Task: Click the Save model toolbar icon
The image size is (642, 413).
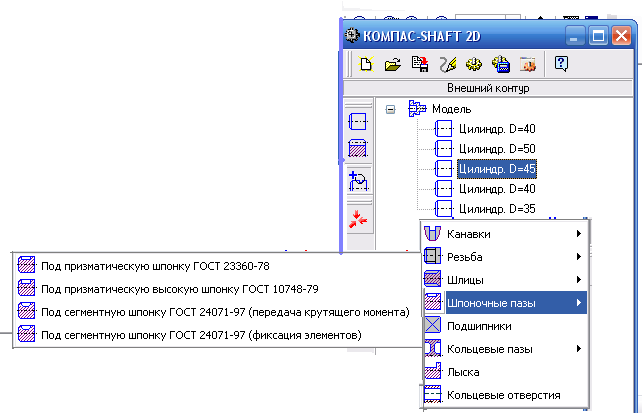Action: click(420, 64)
